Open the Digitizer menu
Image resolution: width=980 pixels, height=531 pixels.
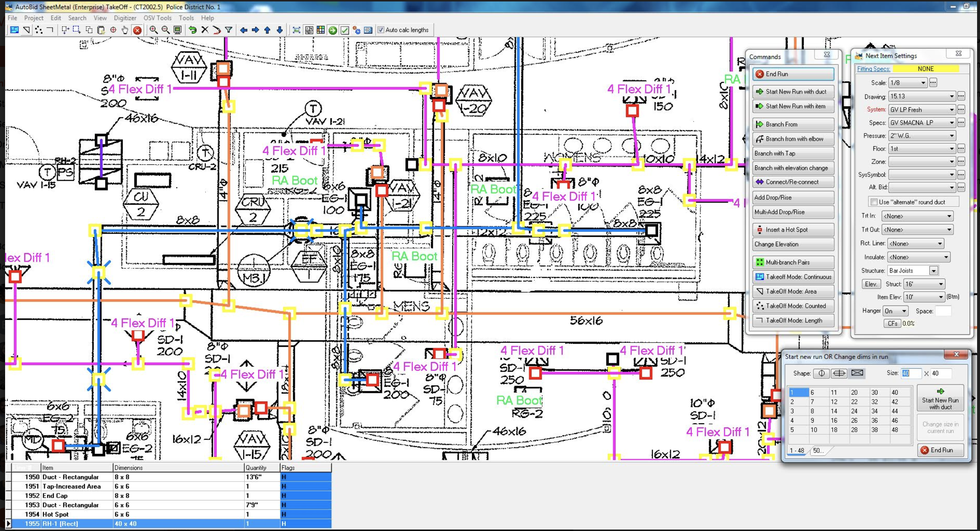pos(125,18)
